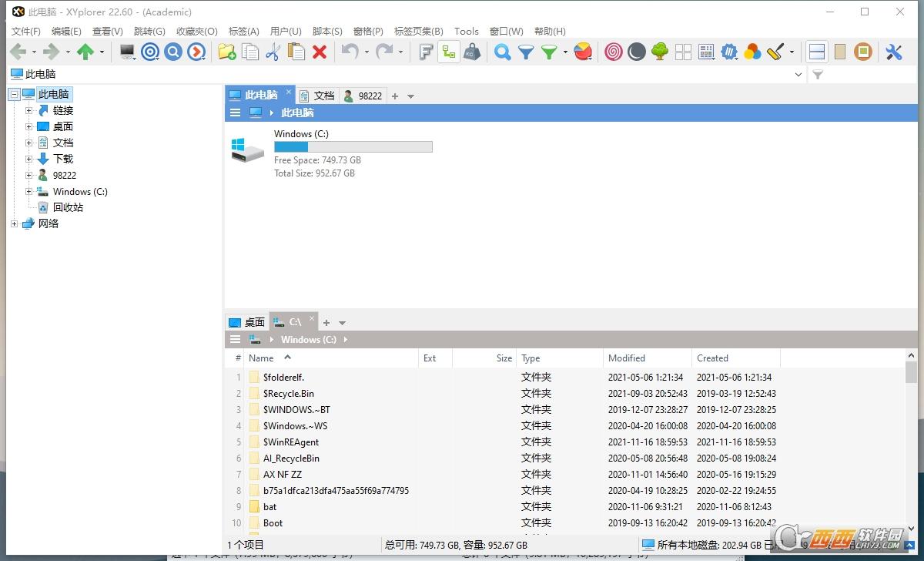Open the Hotlist target icon
The width and height of the screenshot is (924, 561).
pyautogui.click(x=150, y=52)
